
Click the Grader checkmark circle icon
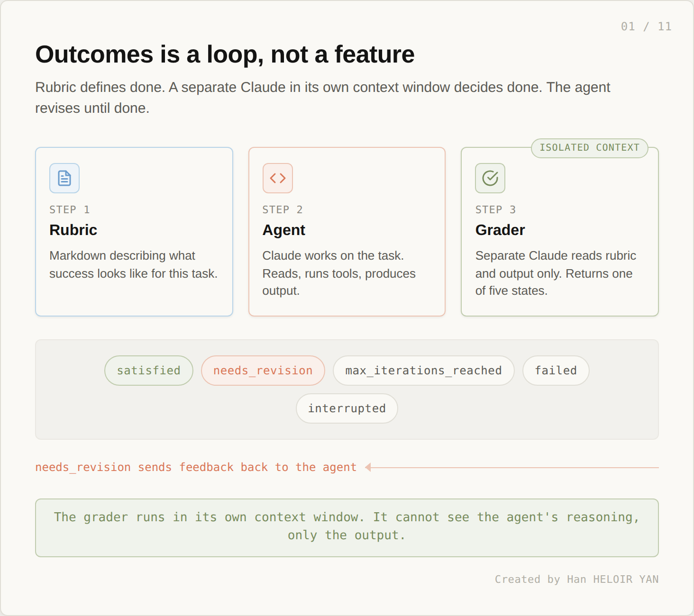490,178
